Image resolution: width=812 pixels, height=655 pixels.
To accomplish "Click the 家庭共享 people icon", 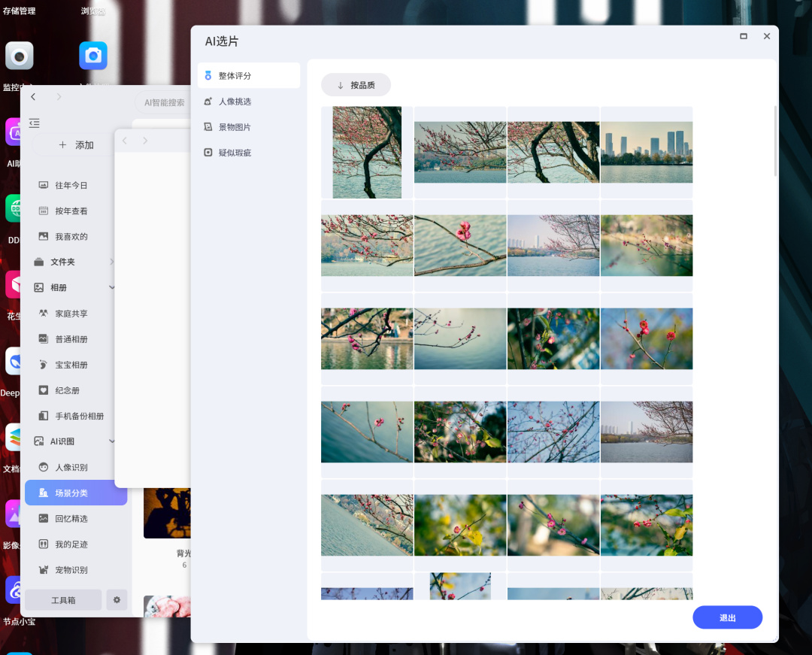I will coord(44,314).
